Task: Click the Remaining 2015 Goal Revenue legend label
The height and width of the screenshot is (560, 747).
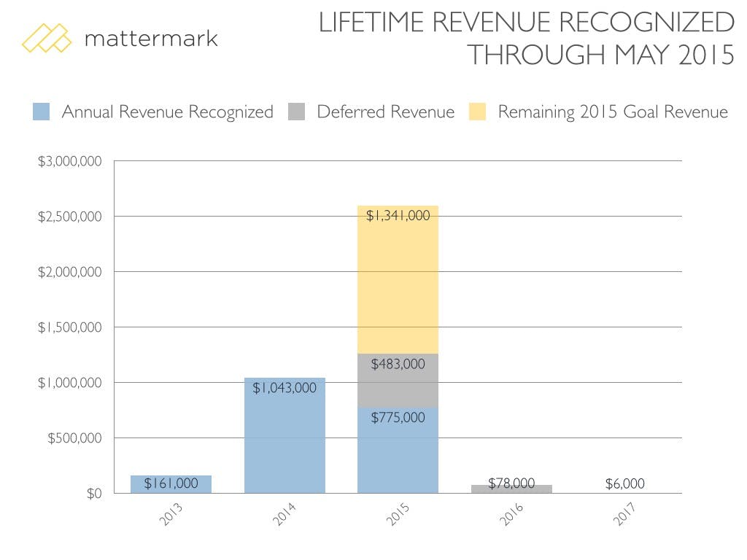Action: click(x=613, y=112)
